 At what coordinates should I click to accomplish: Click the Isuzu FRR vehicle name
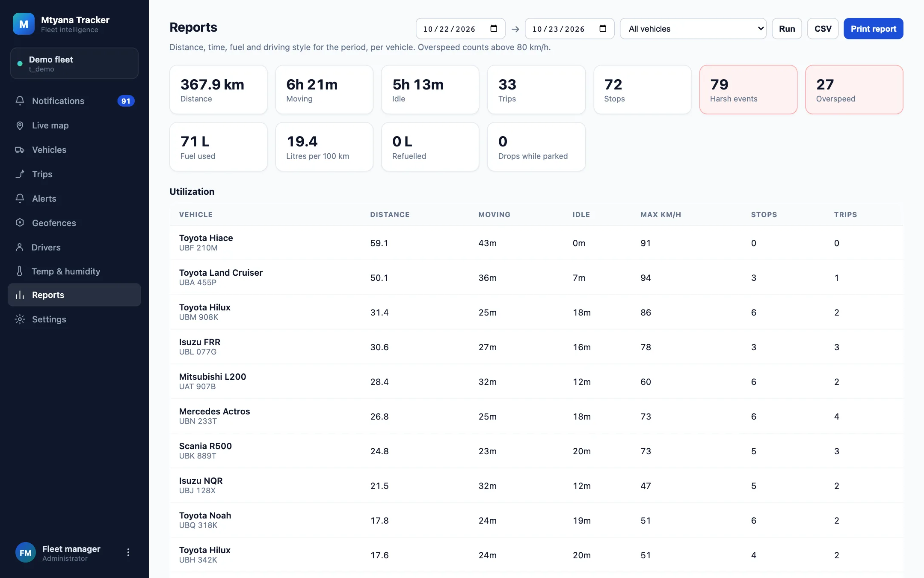[x=199, y=342]
